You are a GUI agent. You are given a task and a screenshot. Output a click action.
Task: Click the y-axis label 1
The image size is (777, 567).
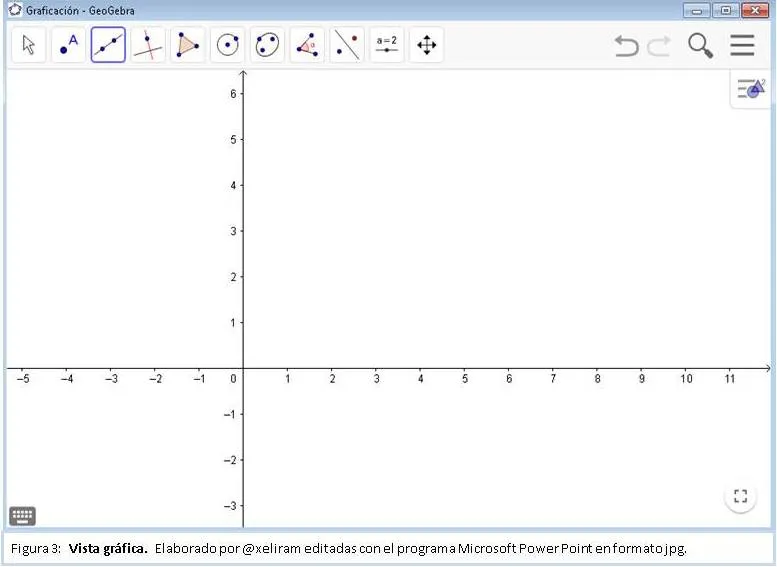[233, 323]
